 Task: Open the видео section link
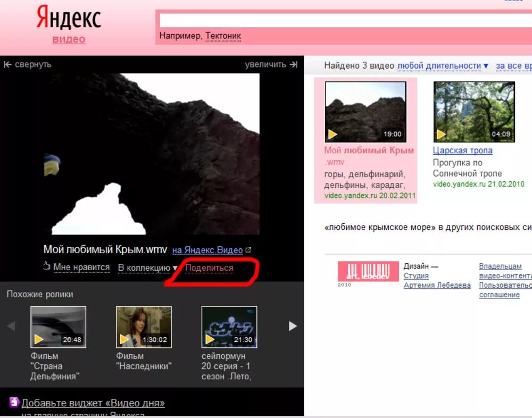click(69, 39)
